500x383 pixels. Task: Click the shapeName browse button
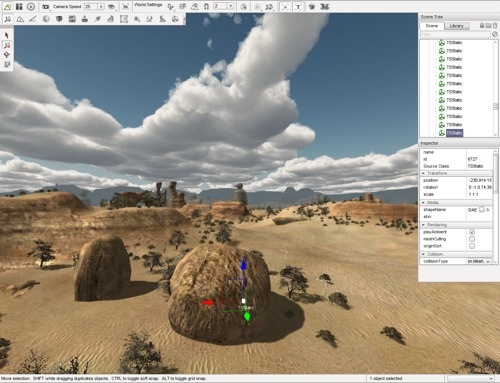pyautogui.click(x=482, y=210)
